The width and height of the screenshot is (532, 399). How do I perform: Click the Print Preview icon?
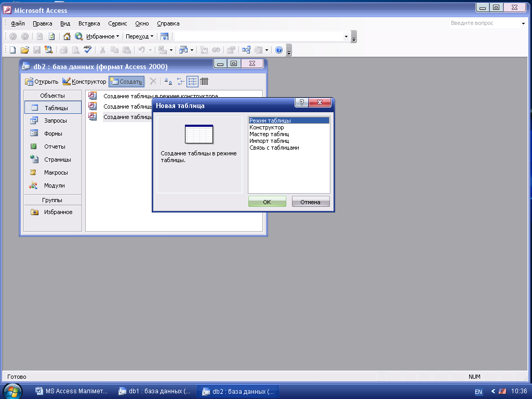click(76, 50)
